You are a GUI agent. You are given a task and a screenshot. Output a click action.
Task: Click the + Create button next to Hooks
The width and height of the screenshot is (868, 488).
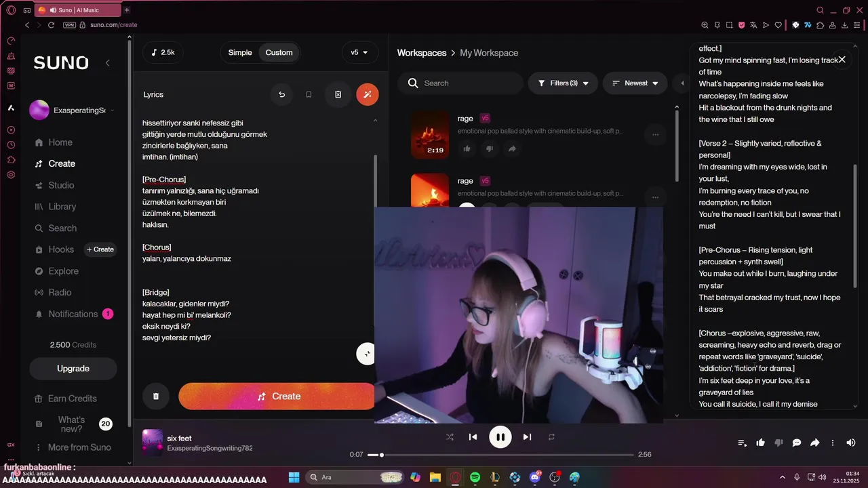100,249
